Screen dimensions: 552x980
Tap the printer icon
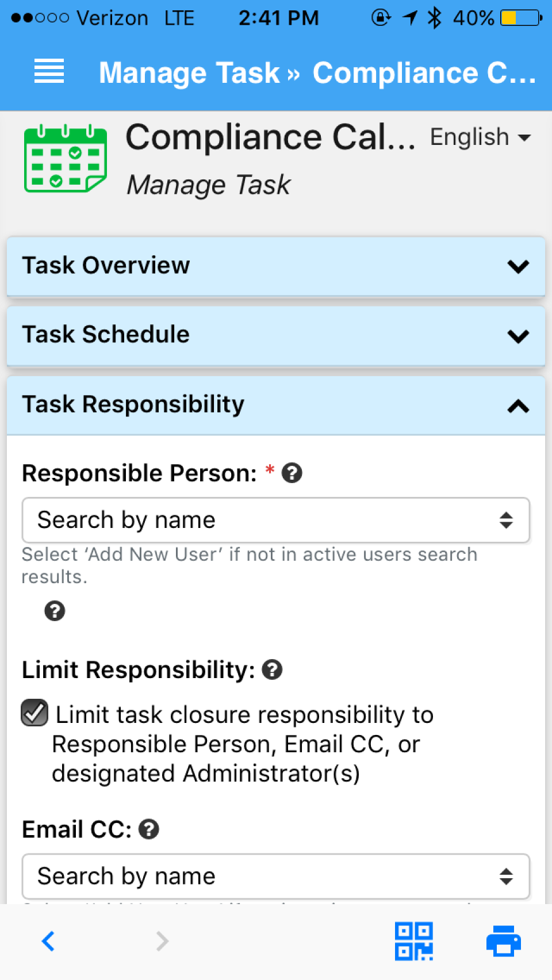(504, 941)
